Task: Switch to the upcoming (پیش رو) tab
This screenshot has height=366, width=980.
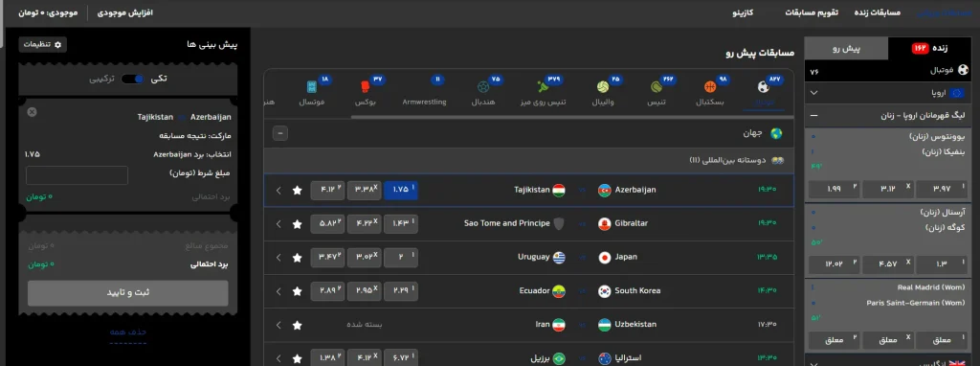Action: (846, 48)
